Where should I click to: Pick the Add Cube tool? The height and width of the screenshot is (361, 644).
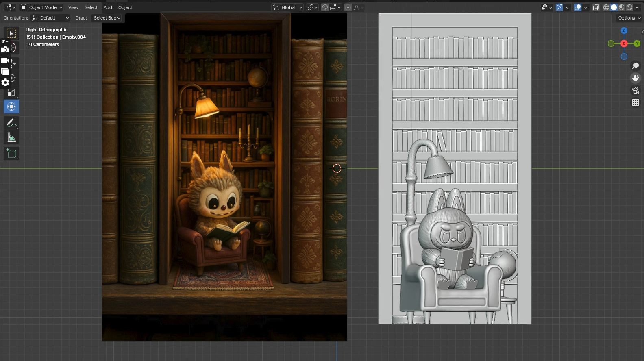pos(11,154)
